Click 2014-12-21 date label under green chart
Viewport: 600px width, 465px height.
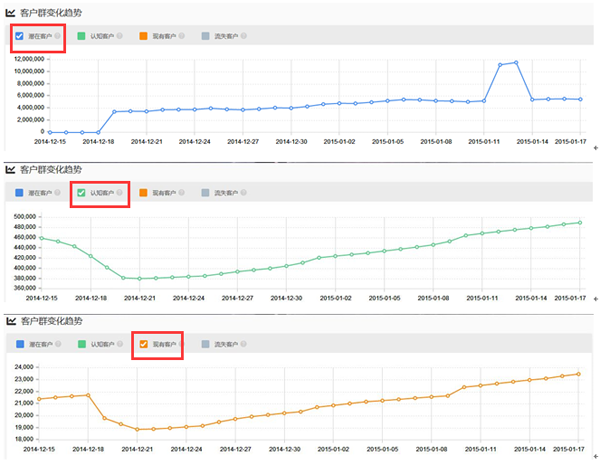(x=140, y=298)
